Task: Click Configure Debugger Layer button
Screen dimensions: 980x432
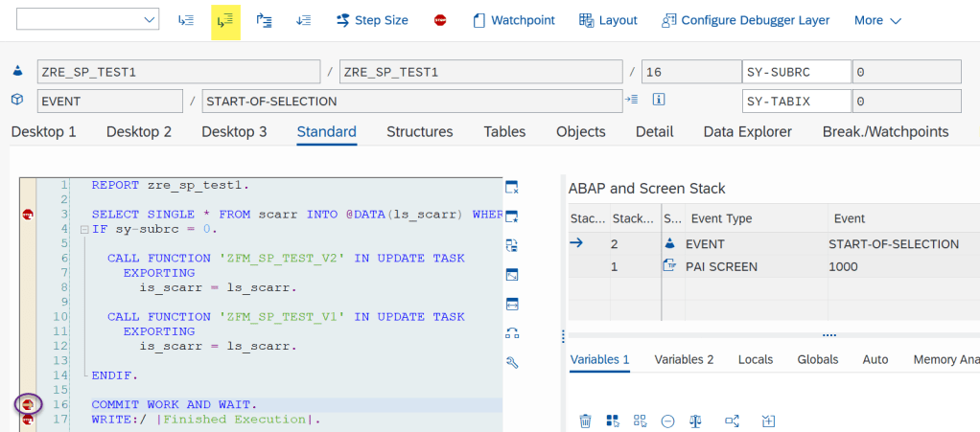Action: coord(745,20)
